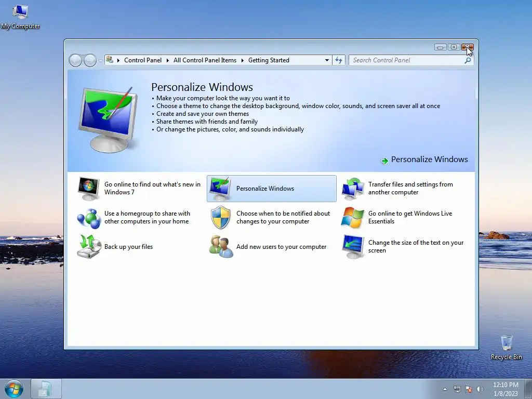Click the Add new users people icon
The image size is (532, 399).
(221, 247)
